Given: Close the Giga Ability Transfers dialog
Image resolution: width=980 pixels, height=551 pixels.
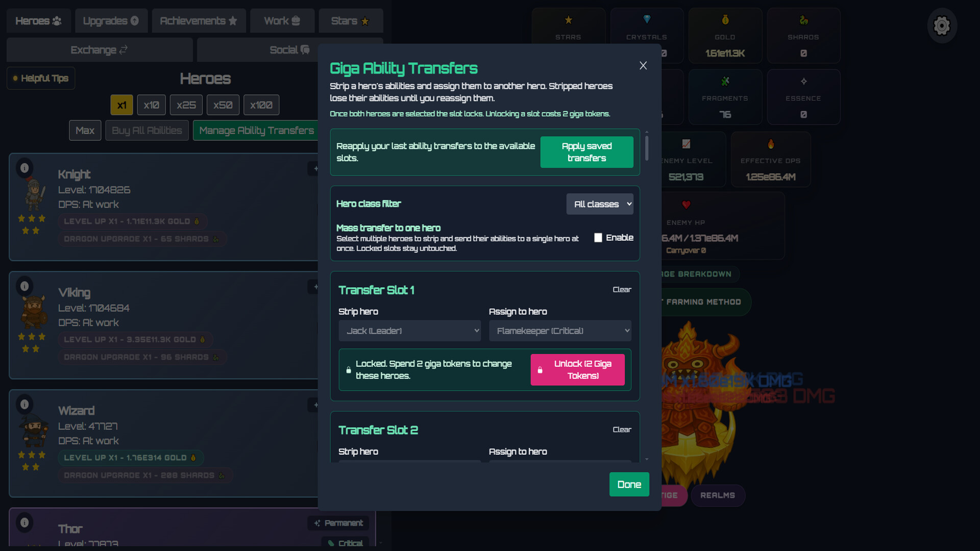Looking at the screenshot, I should (643, 65).
